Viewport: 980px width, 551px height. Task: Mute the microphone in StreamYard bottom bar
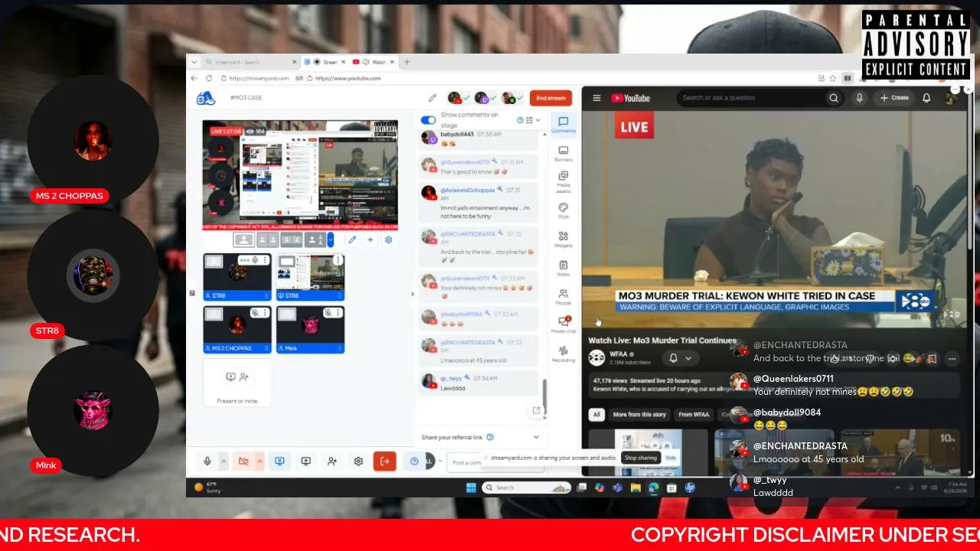click(x=207, y=461)
